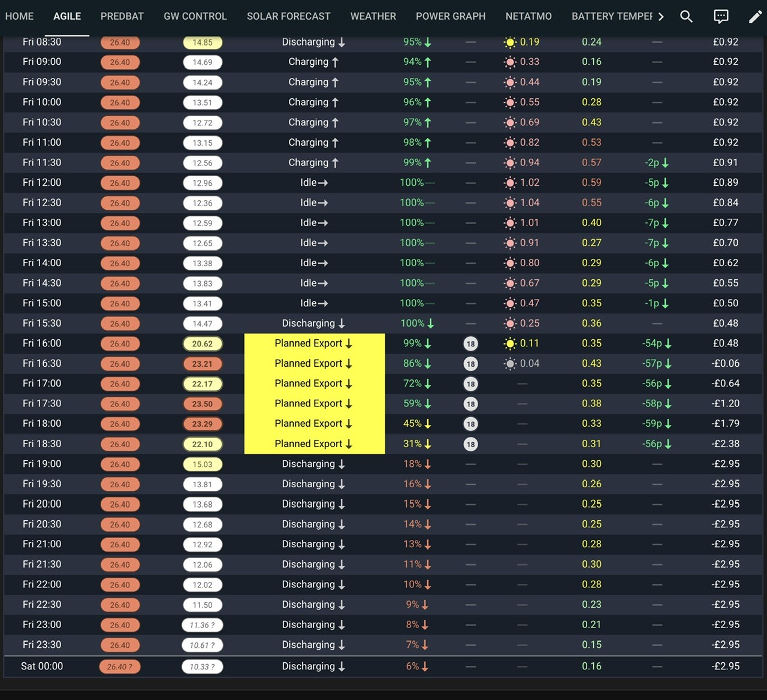
Task: Switch to the PREDBAT tab
Action: (x=122, y=16)
